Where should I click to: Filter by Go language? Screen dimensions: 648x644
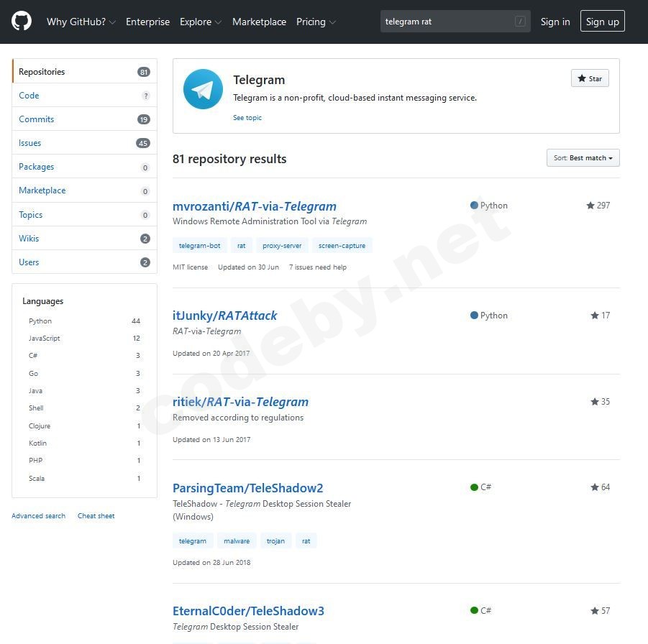pos(84,374)
